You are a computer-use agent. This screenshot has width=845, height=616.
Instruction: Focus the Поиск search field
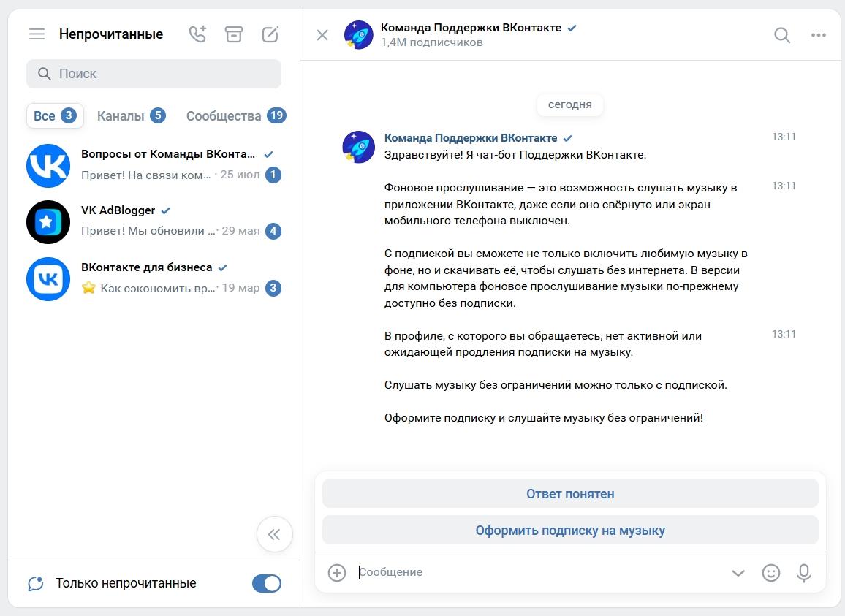click(x=154, y=74)
